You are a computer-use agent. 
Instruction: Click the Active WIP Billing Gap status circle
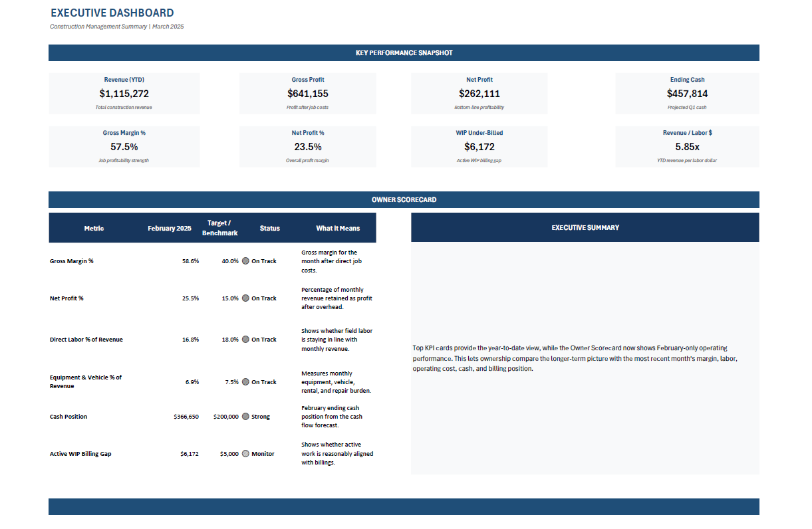[x=245, y=454]
